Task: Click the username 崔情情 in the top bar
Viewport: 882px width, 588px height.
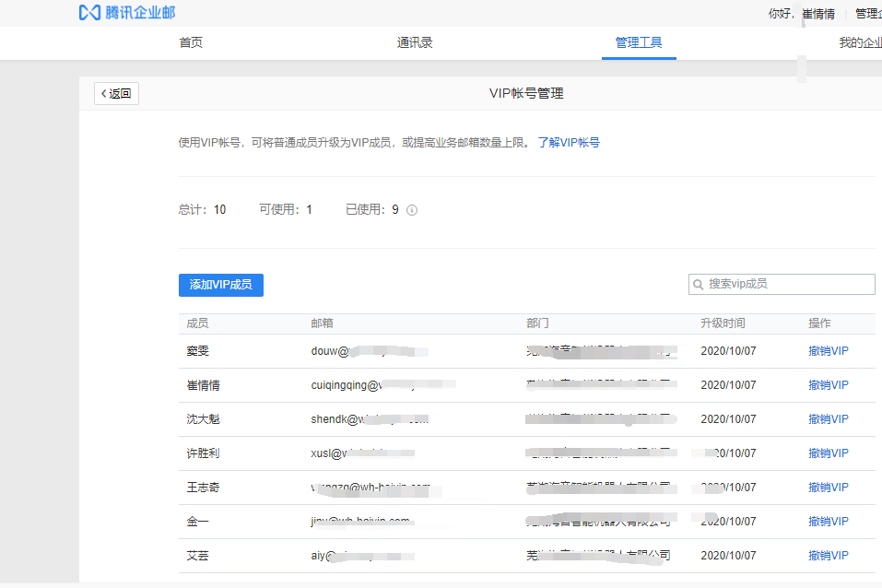Action: [x=818, y=13]
